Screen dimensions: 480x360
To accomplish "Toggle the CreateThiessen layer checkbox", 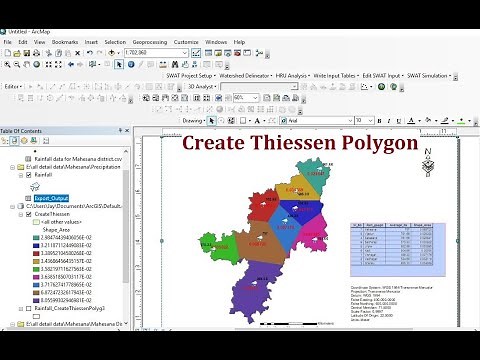I will [x=29, y=214].
